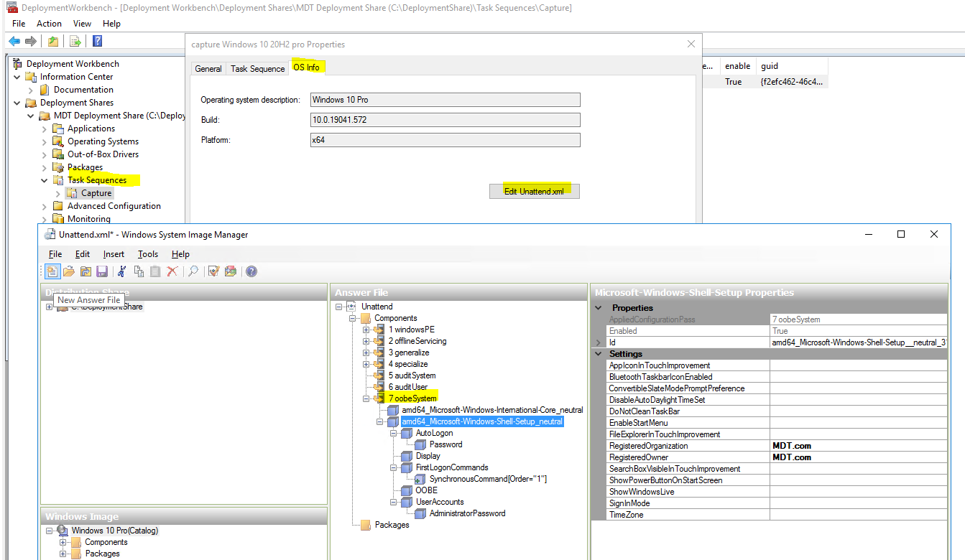Click the Paste clipboard icon
This screenshot has width=965, height=560.
155,271
